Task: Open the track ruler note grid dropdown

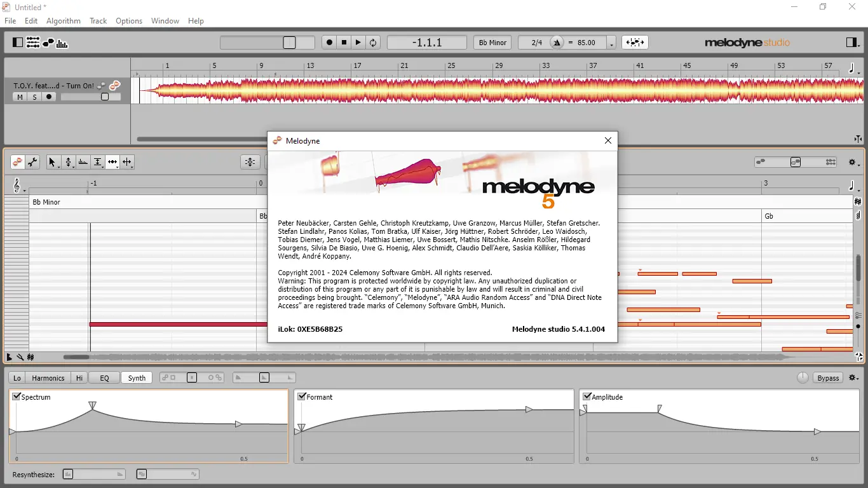Action: coord(853,68)
